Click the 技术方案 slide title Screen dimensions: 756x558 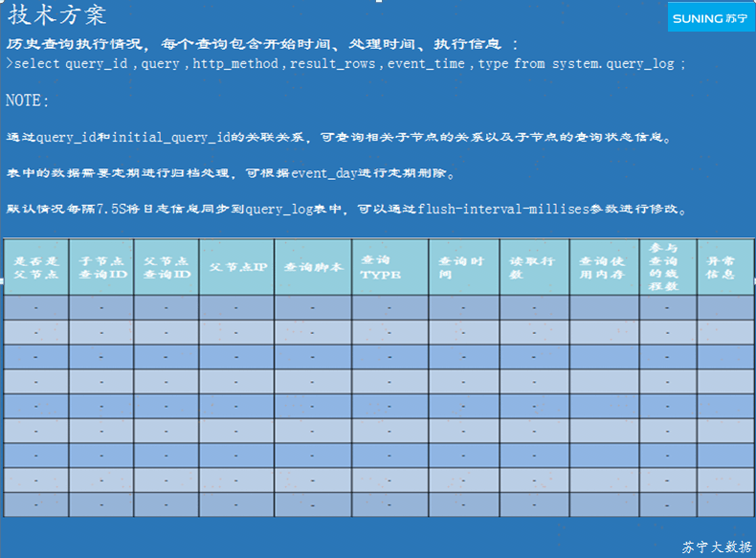(x=57, y=15)
